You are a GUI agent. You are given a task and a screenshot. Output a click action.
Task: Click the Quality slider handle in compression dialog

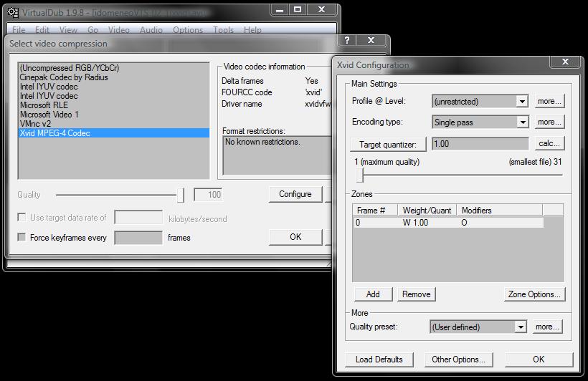(181, 195)
